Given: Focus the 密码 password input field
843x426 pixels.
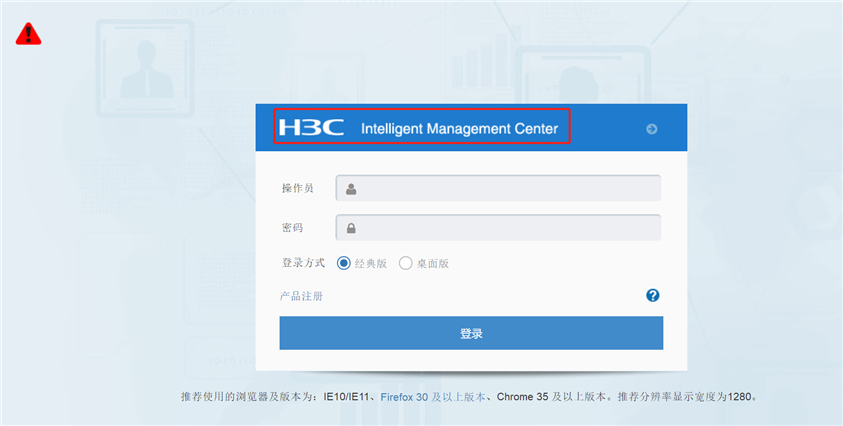Looking at the screenshot, I should click(498, 228).
